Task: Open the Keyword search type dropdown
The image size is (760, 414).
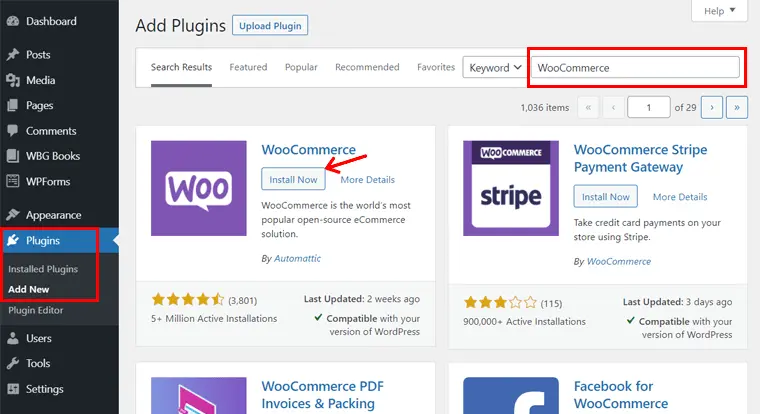Action: click(x=494, y=67)
